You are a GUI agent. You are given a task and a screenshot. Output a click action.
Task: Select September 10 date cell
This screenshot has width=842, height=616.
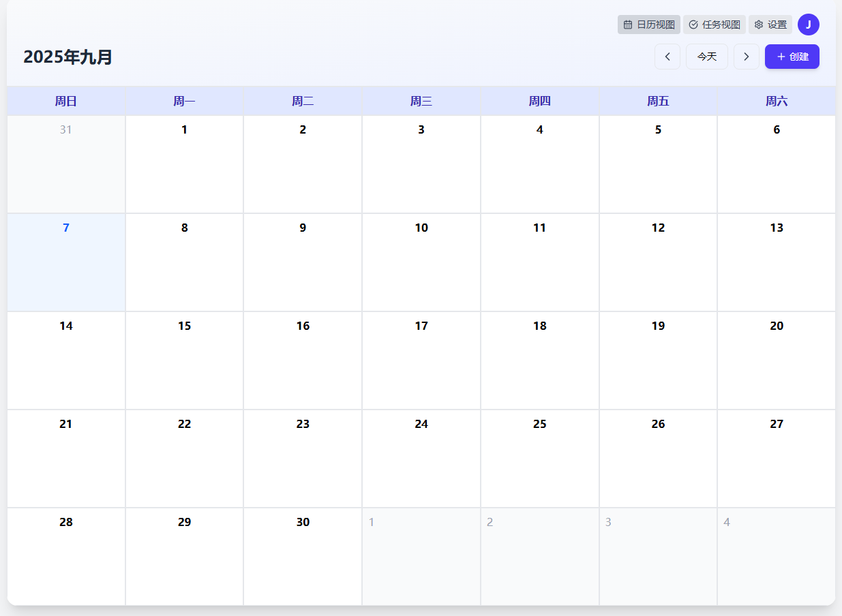point(421,262)
